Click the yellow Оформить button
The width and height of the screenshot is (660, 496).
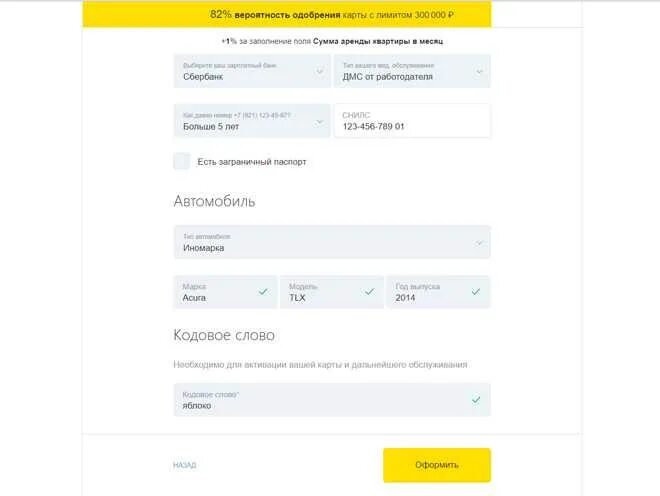coord(437,465)
